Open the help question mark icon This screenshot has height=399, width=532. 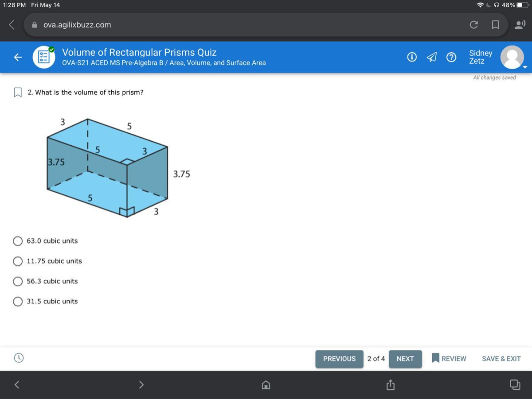[x=451, y=57]
